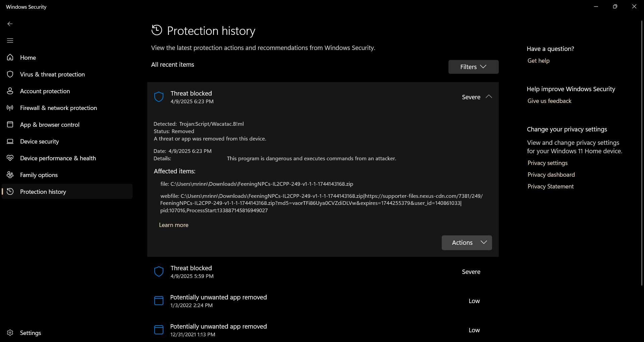Close the Windows Security window
Image resolution: width=644 pixels, height=342 pixels.
(634, 7)
